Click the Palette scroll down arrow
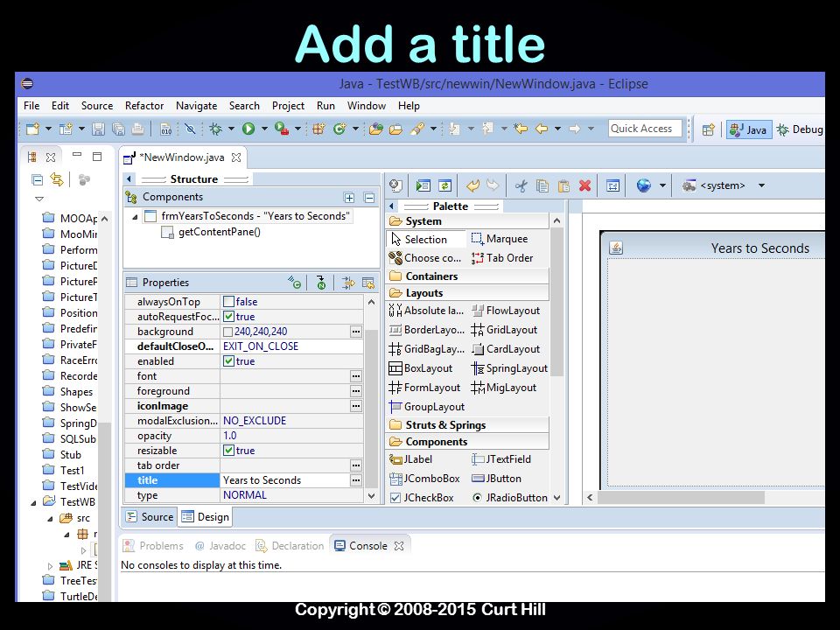The image size is (840, 630). (x=557, y=498)
